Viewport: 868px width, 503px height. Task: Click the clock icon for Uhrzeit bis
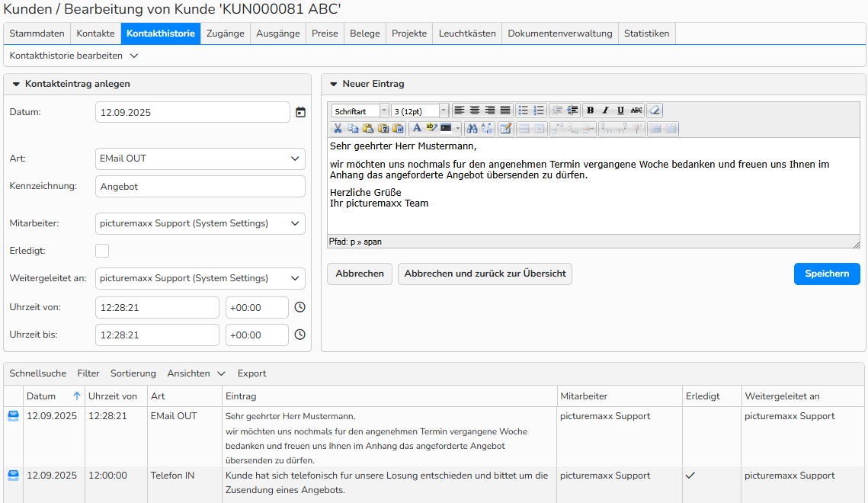pyautogui.click(x=299, y=335)
